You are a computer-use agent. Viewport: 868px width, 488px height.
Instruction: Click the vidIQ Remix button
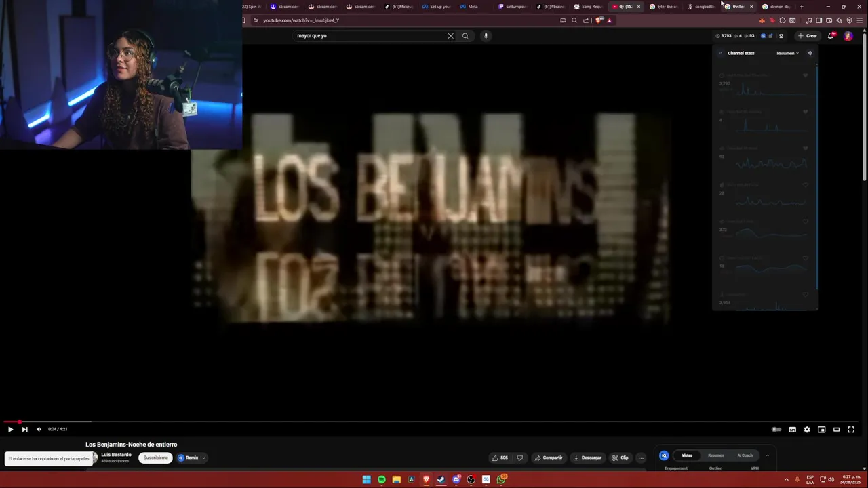(x=188, y=457)
